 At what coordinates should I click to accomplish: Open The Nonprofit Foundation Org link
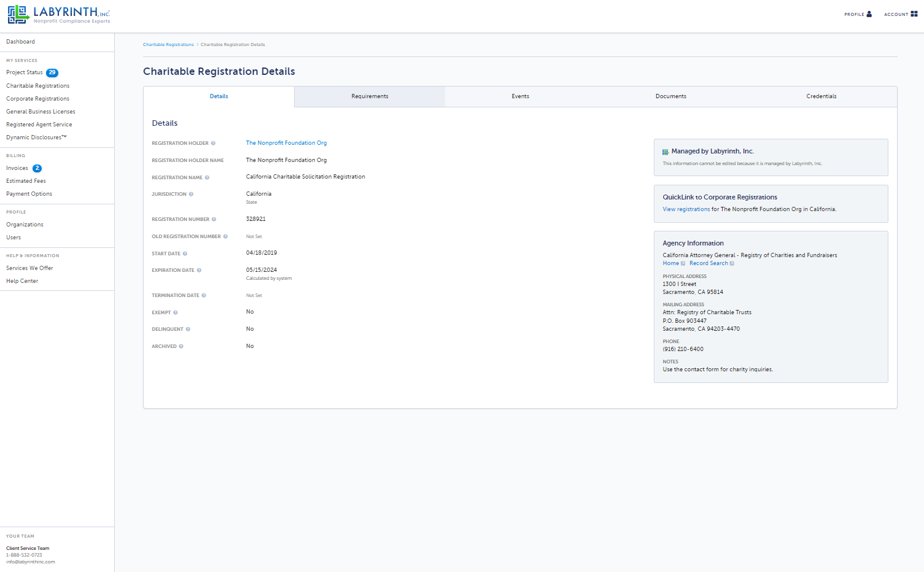pos(286,143)
